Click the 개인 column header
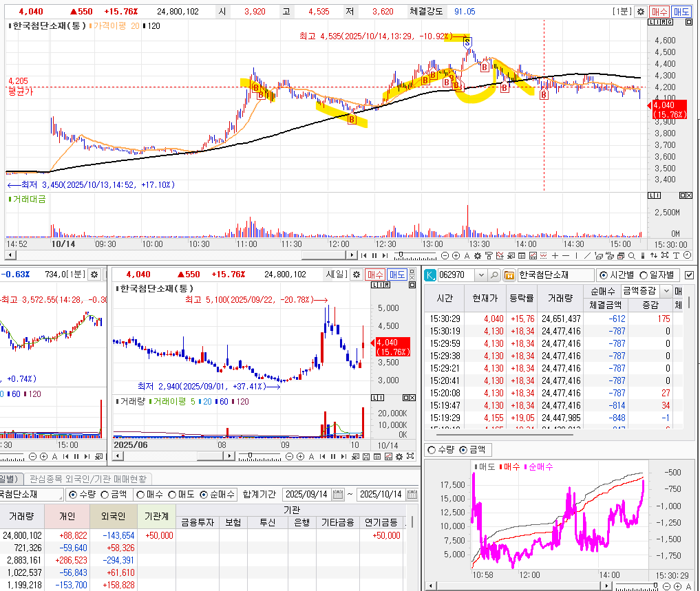700x591 pixels. point(67,517)
